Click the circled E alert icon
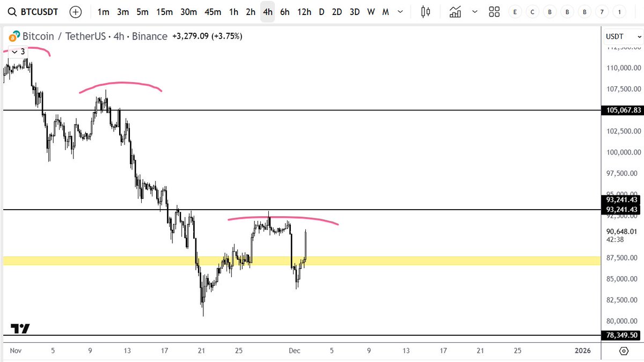644x362 pixels. pos(515,11)
